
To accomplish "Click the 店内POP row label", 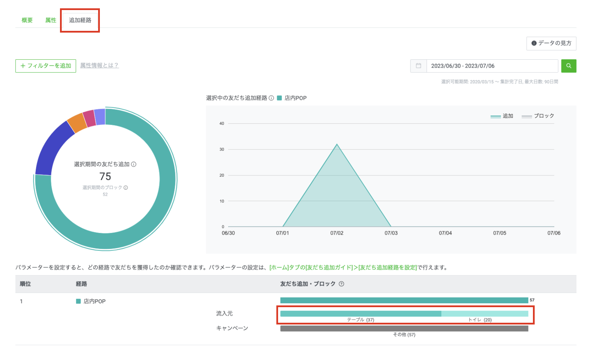I will coord(95,302).
